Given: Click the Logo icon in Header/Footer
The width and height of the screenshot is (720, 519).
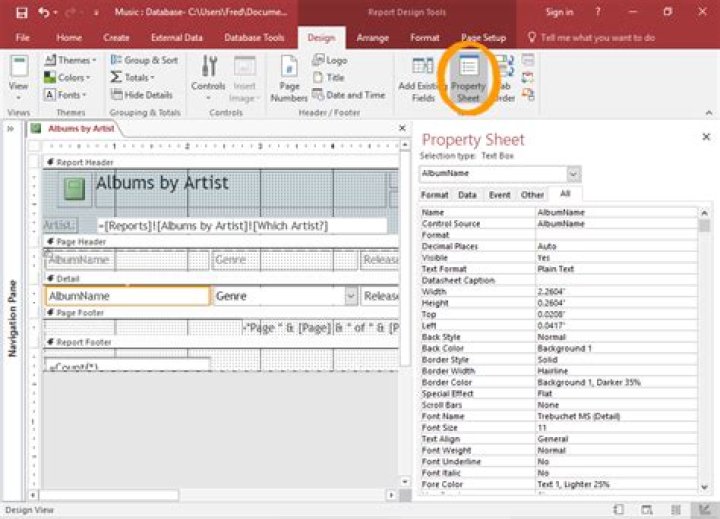Looking at the screenshot, I should [330, 61].
